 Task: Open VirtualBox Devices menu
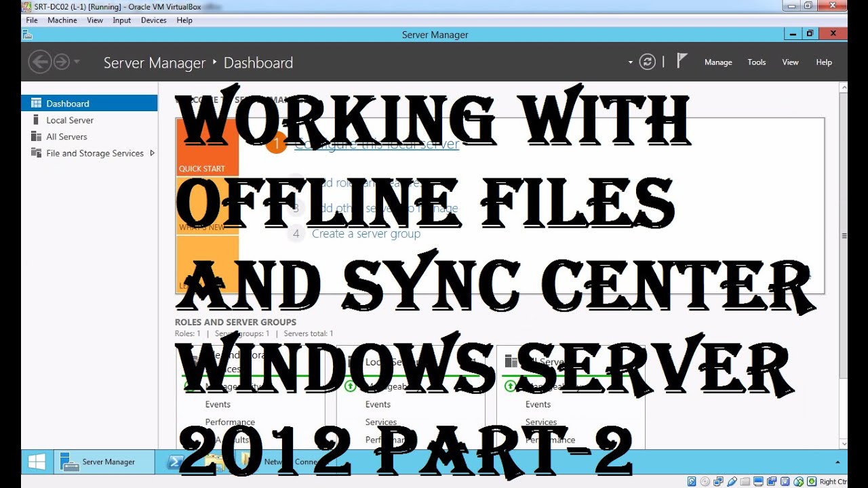coord(154,20)
